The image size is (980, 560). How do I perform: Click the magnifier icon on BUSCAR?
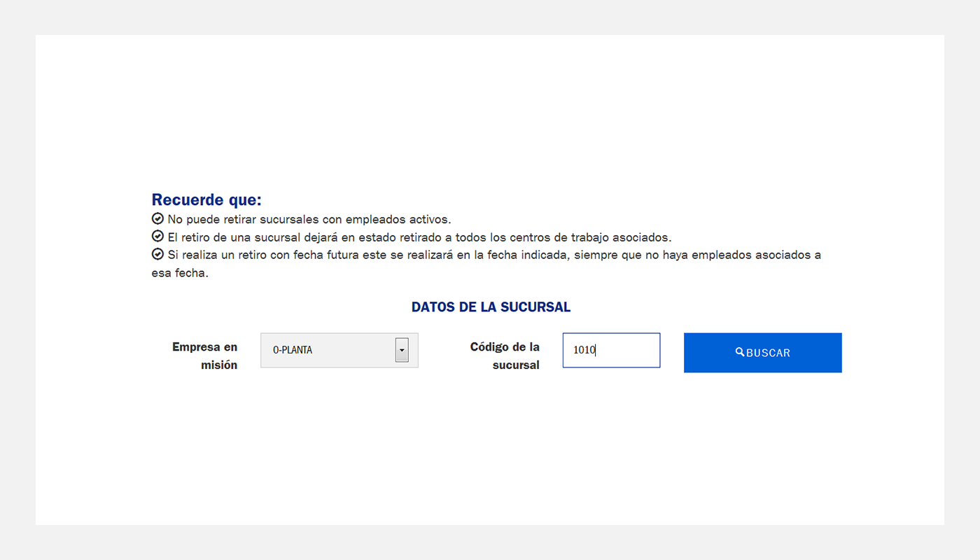coord(740,352)
